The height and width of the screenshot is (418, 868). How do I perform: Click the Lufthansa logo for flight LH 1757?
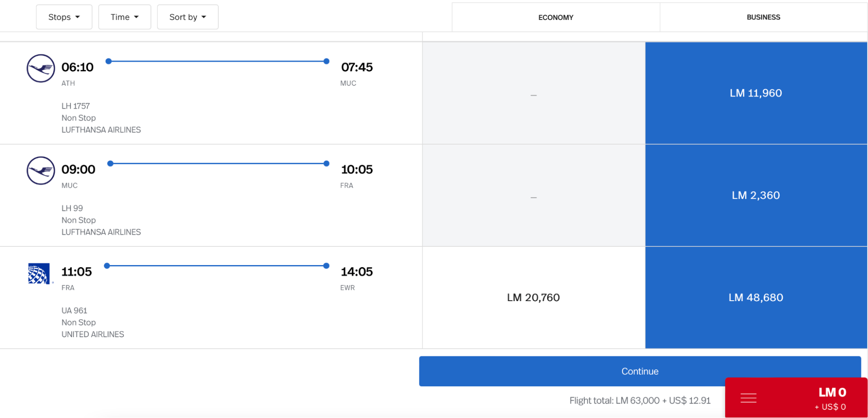[x=41, y=68]
